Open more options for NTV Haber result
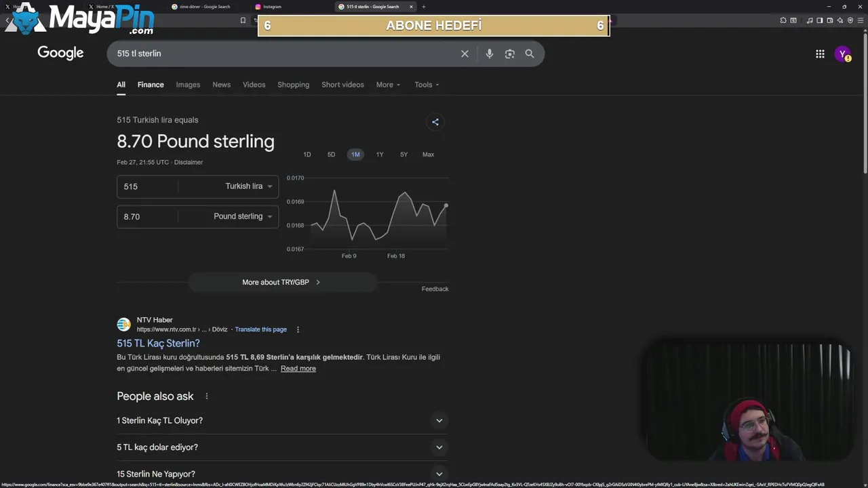Viewport: 868px width, 488px height. pos(298,329)
